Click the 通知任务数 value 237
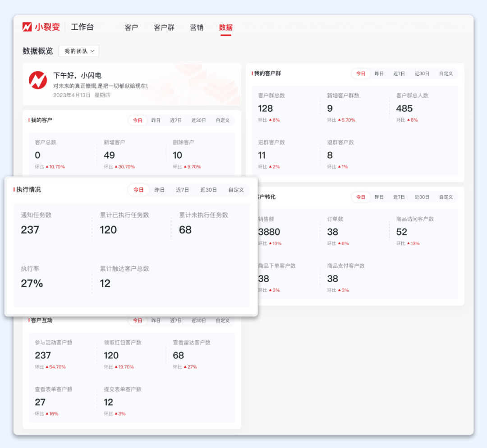Screen dimensions: 487x448 click(x=30, y=230)
